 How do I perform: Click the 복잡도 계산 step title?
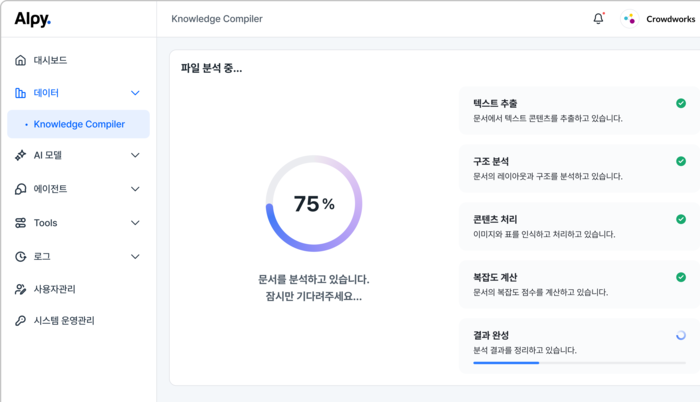point(495,277)
